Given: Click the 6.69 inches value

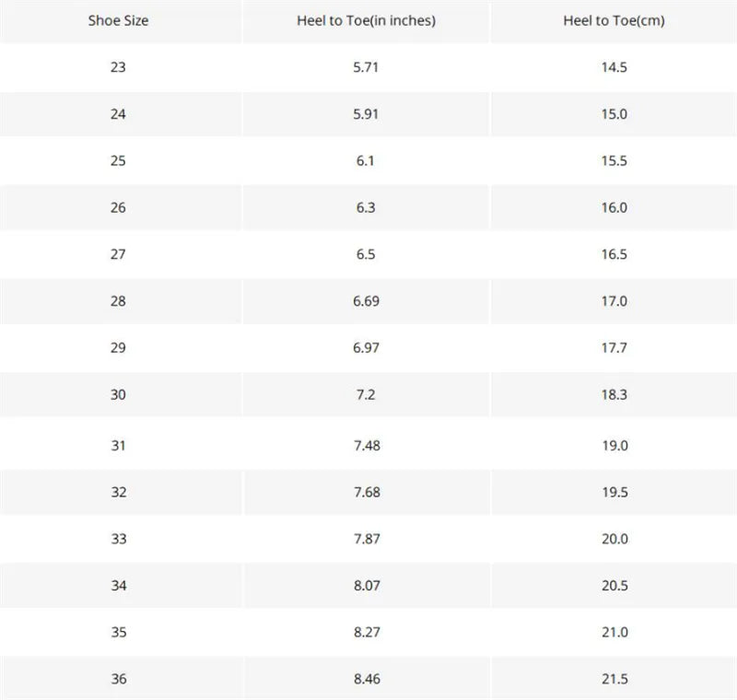Looking at the screenshot, I should pyautogui.click(x=366, y=301).
